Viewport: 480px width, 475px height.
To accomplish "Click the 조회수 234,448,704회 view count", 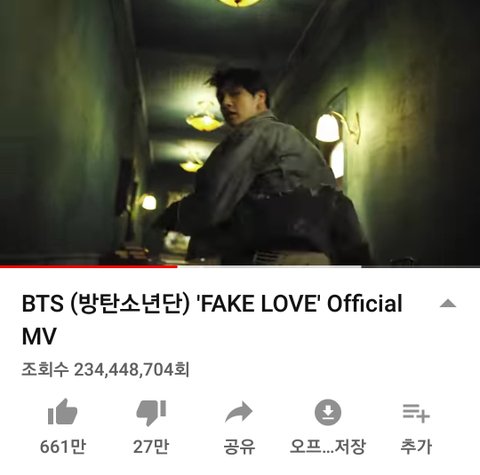I will (x=105, y=369).
